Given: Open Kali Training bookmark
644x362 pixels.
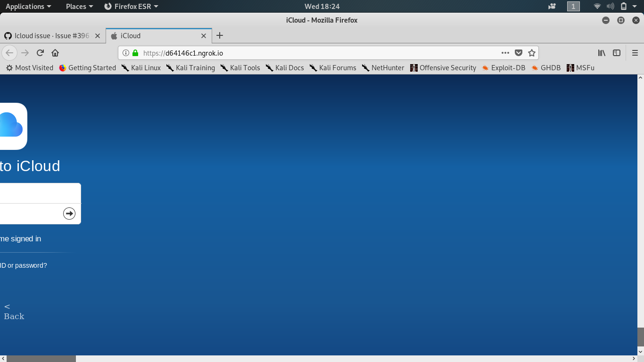Looking at the screenshot, I should pos(190,68).
